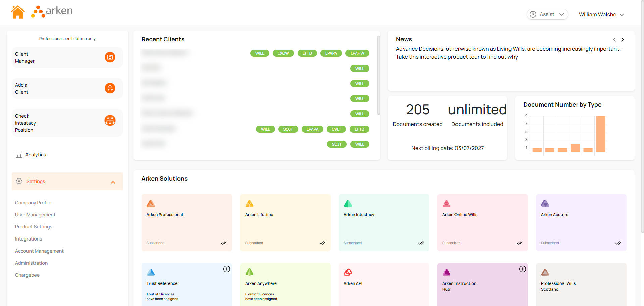Collapse the Settings section chevron
Viewport: 644px width, 306px height.
113,182
